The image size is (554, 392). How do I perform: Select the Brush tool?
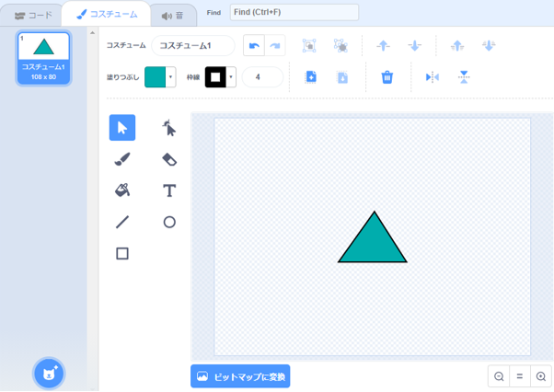[122, 159]
